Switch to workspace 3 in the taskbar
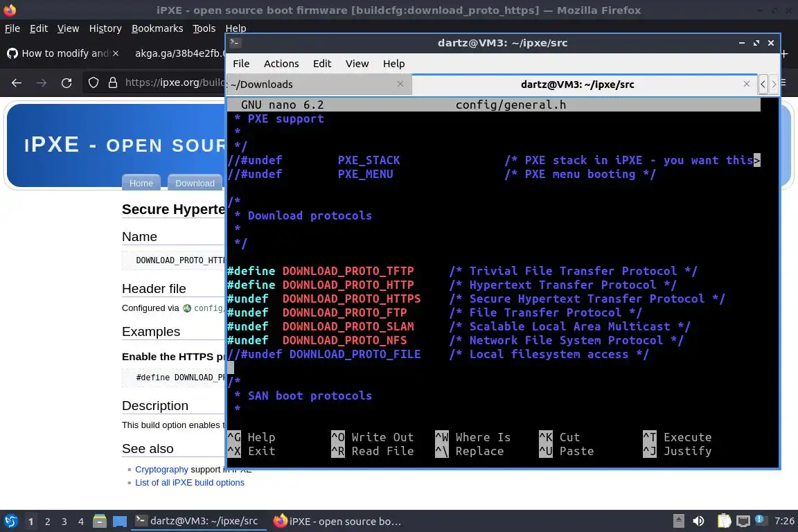Viewport: 798px width, 532px height. 64,522
